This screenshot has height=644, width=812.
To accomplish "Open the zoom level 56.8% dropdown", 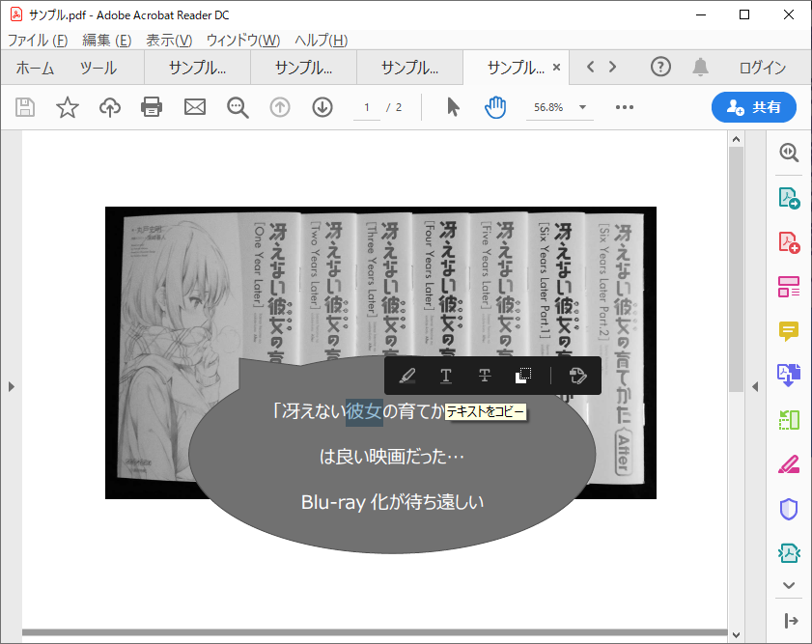I will 560,107.
